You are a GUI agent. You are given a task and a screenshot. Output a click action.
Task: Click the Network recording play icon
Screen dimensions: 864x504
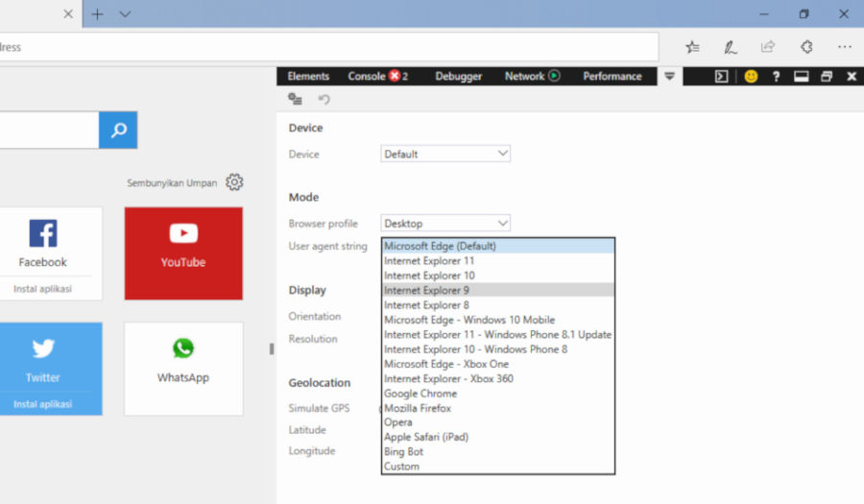tap(554, 76)
